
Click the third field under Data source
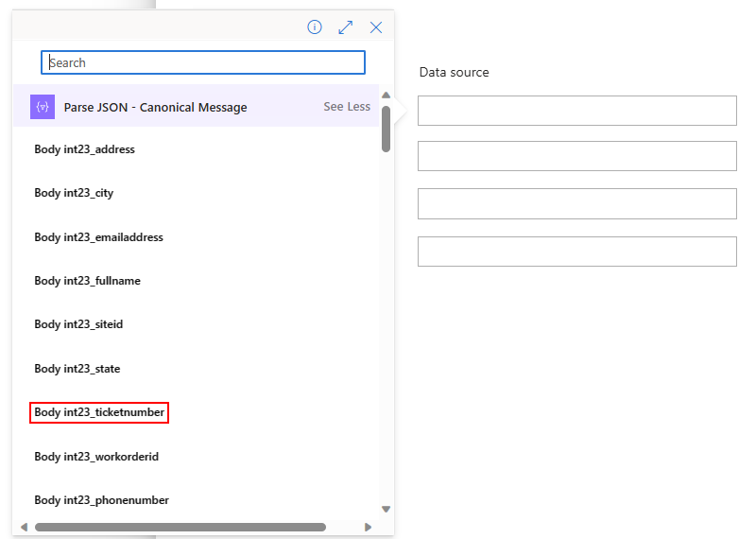coord(577,203)
